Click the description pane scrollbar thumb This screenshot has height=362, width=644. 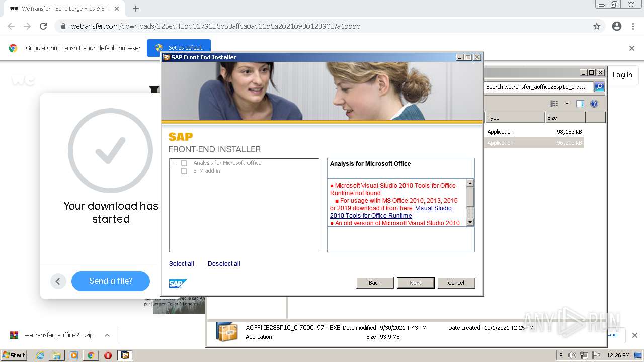[470, 197]
